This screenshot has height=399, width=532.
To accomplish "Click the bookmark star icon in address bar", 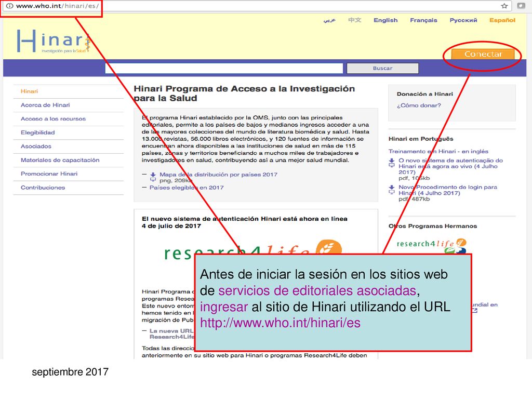I will [504, 6].
